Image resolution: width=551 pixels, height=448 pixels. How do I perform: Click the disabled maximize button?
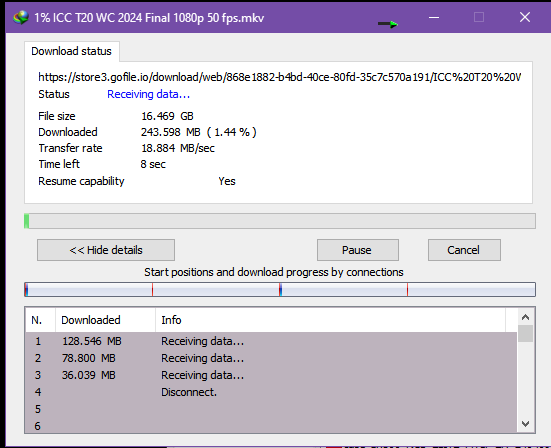(479, 17)
